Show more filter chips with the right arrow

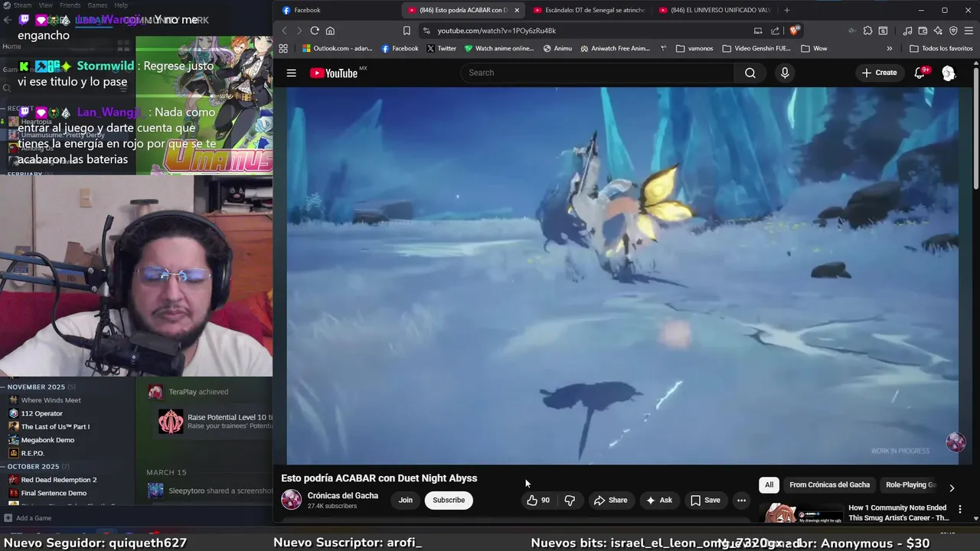952,487
